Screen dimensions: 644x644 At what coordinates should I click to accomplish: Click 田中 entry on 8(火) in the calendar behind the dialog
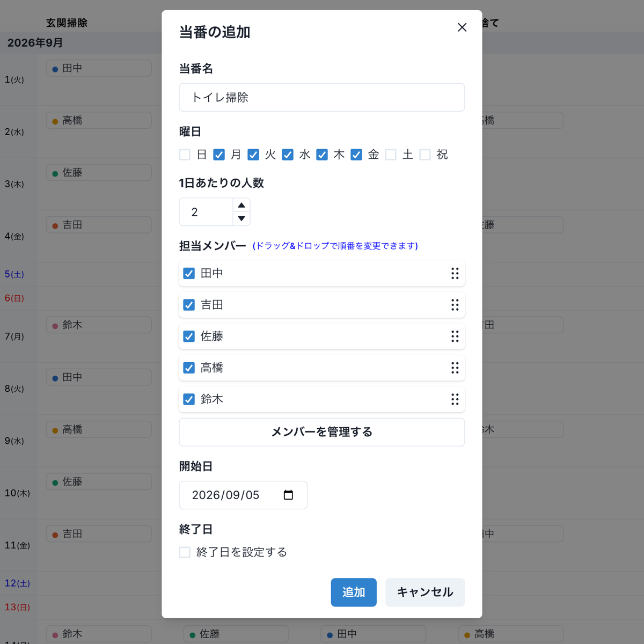click(x=99, y=377)
